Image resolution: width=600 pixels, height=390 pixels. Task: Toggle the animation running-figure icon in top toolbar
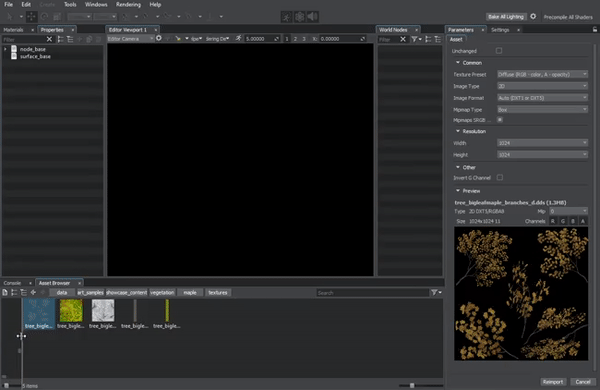click(286, 16)
